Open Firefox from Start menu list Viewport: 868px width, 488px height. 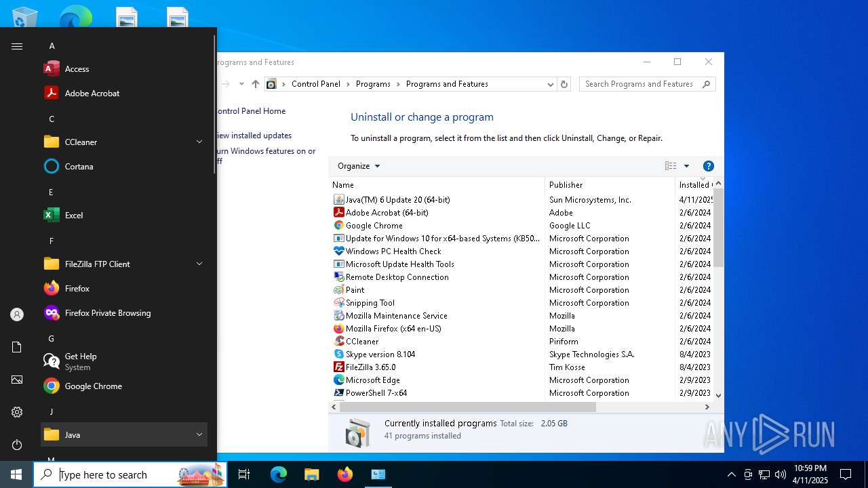pyautogui.click(x=124, y=289)
